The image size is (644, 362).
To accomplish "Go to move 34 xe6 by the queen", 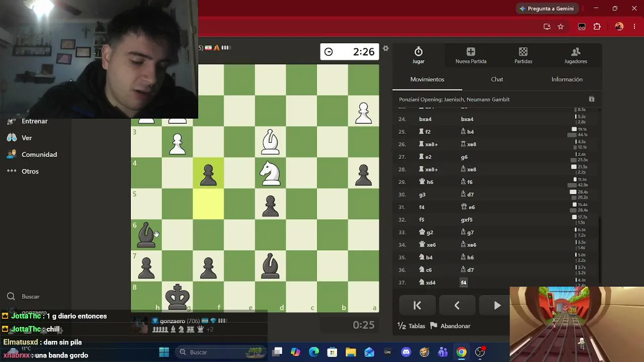I will pyautogui.click(x=427, y=245).
